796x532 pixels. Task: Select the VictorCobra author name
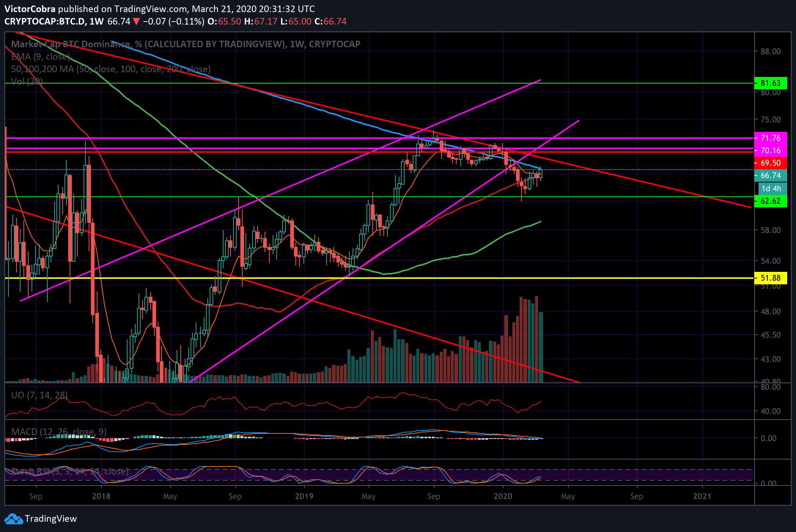click(30, 9)
